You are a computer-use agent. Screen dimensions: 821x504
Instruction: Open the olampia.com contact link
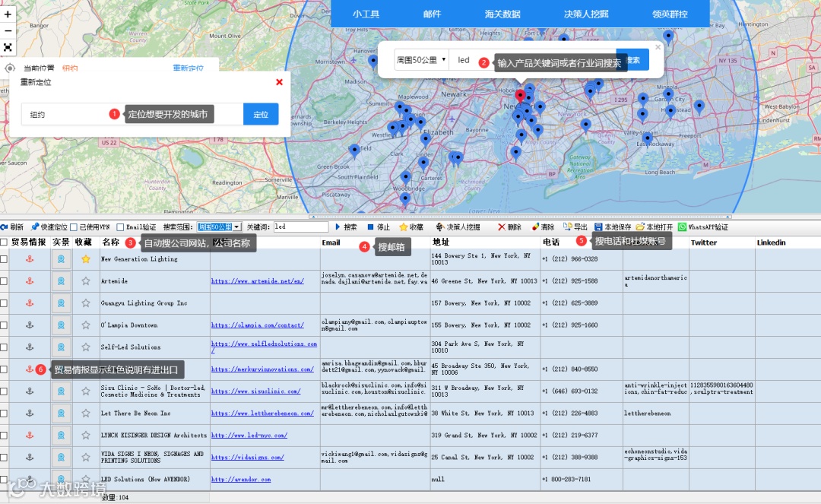tap(258, 325)
